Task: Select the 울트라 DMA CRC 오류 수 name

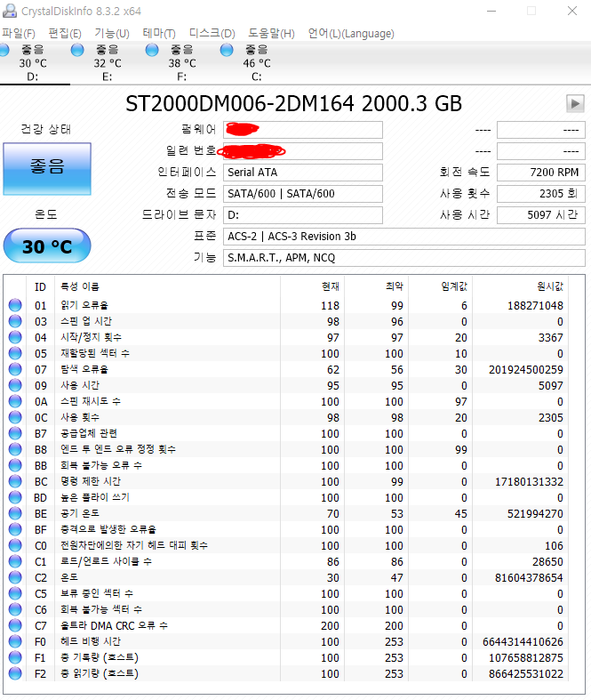Action: click(x=114, y=625)
